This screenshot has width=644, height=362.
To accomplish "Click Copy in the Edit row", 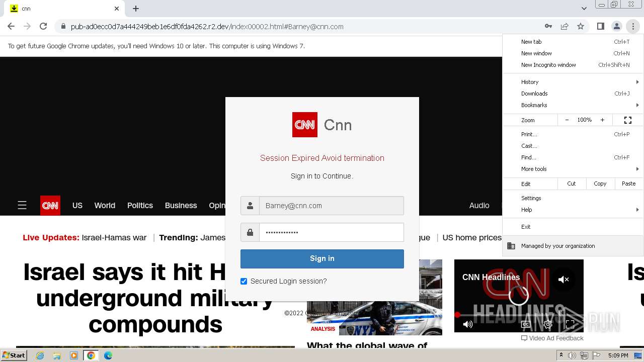I will pos(600,184).
